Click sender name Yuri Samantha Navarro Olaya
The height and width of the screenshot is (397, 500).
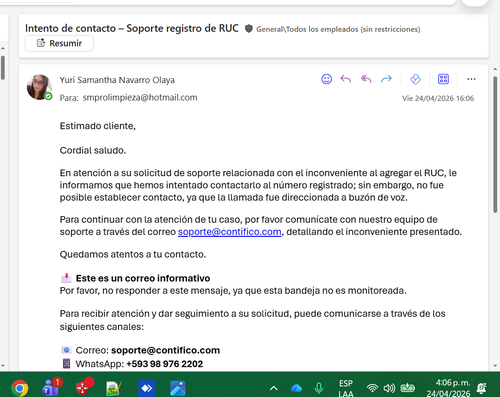pyautogui.click(x=117, y=80)
